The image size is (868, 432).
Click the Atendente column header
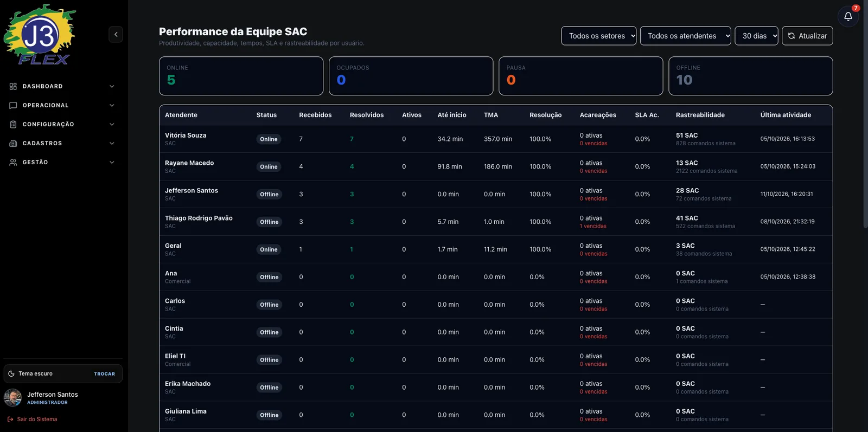click(x=181, y=115)
